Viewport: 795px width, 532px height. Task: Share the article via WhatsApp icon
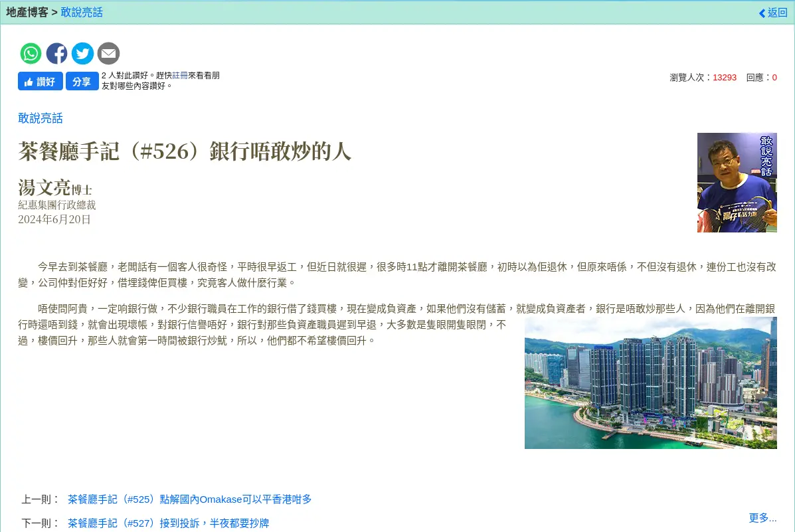(x=31, y=53)
